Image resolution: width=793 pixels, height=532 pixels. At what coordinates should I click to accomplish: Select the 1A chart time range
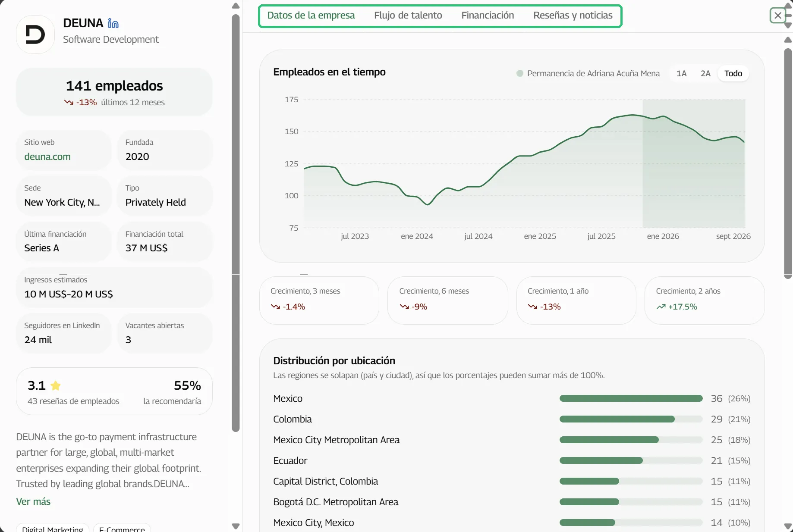coord(681,73)
